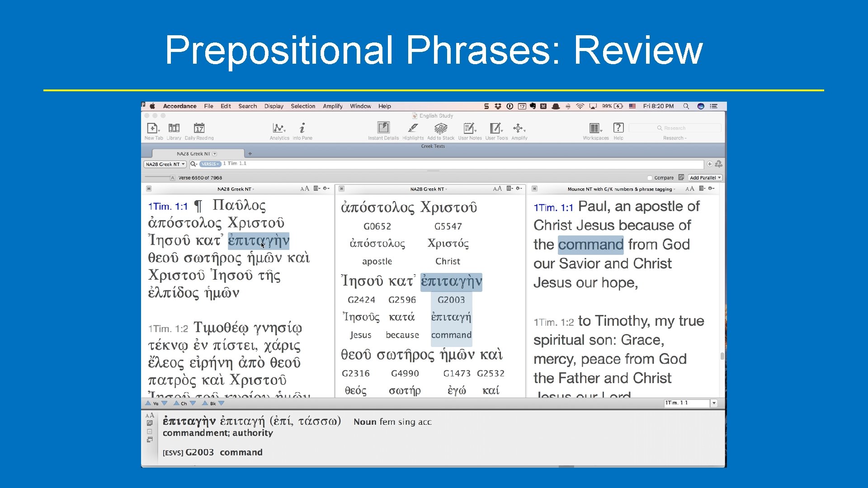Open the VERSES search type dropdown
This screenshot has height=488, width=868.
[x=210, y=164]
